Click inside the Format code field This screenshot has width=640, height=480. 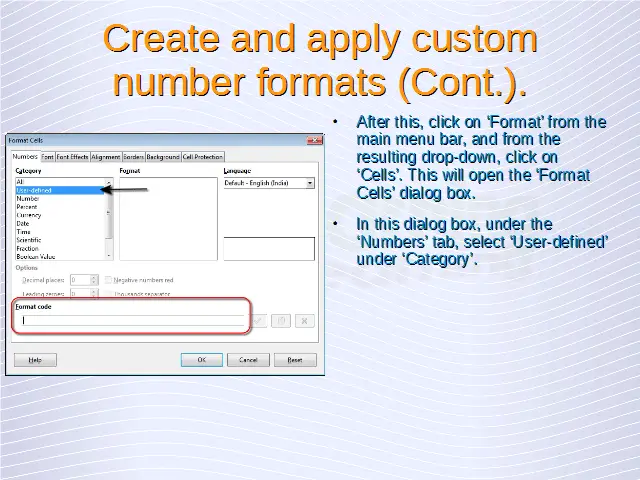(x=130, y=321)
